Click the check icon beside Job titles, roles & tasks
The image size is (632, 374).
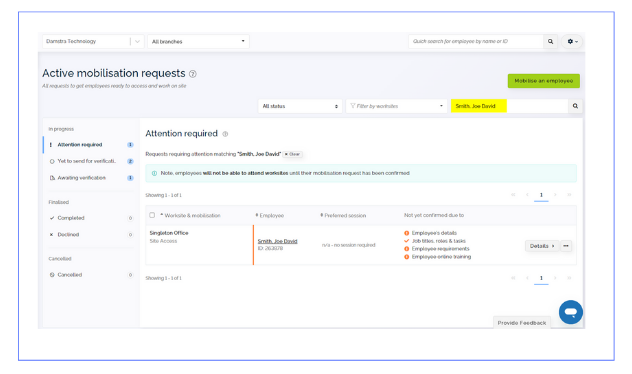click(x=406, y=241)
